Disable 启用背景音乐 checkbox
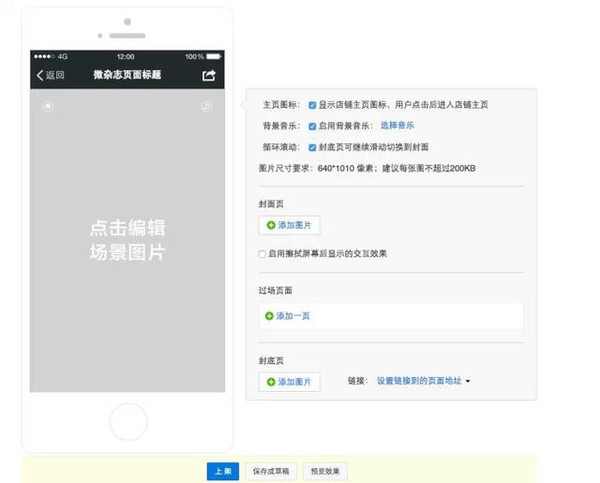The image size is (600, 483). click(x=312, y=126)
